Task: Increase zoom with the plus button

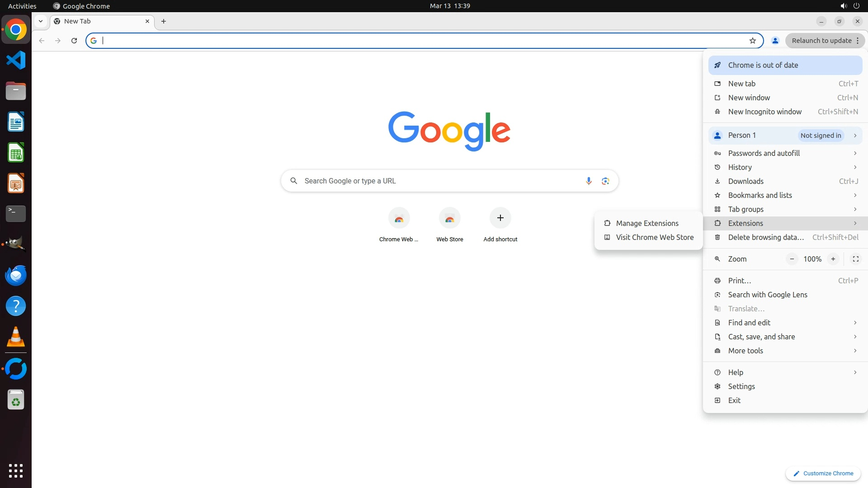Action: (x=833, y=259)
